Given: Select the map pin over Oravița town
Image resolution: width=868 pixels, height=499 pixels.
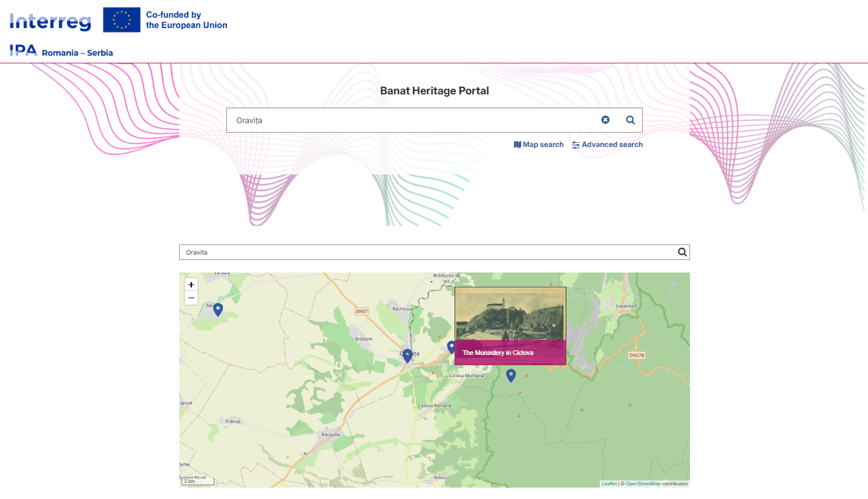Looking at the screenshot, I should 407,356.
